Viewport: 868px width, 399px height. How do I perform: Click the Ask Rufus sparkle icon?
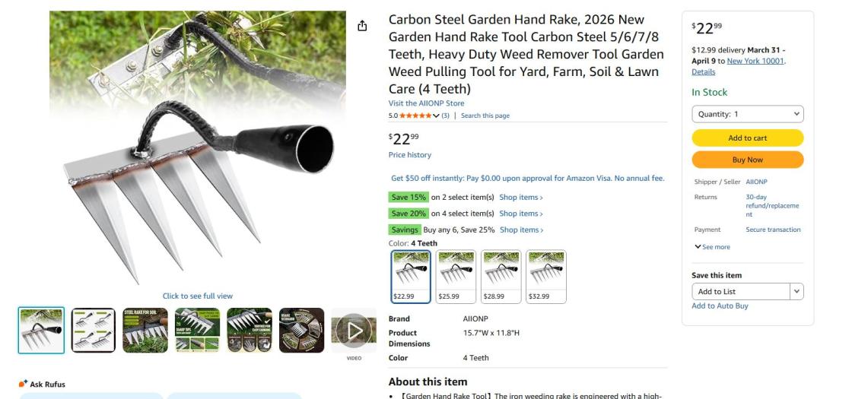pos(23,385)
